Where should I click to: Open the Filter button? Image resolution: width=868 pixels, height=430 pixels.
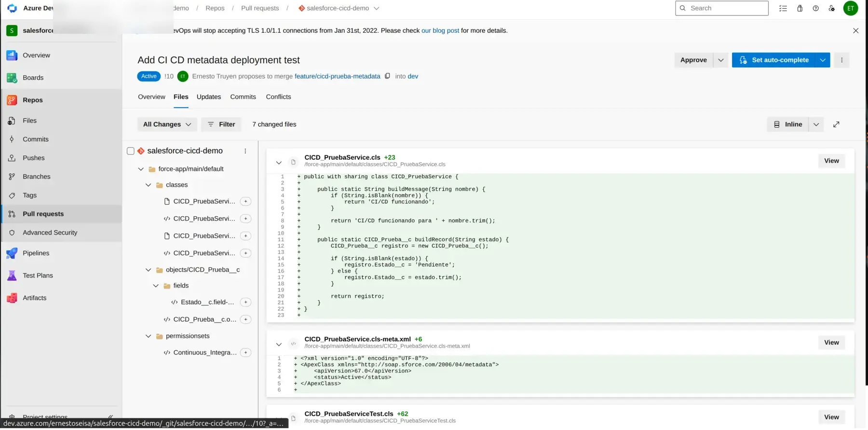click(221, 125)
